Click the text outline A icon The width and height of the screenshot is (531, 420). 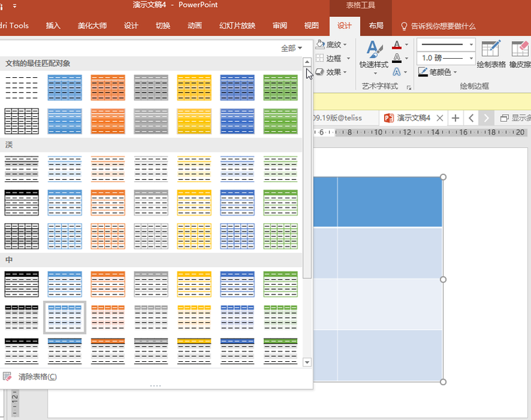pyautogui.click(x=397, y=58)
